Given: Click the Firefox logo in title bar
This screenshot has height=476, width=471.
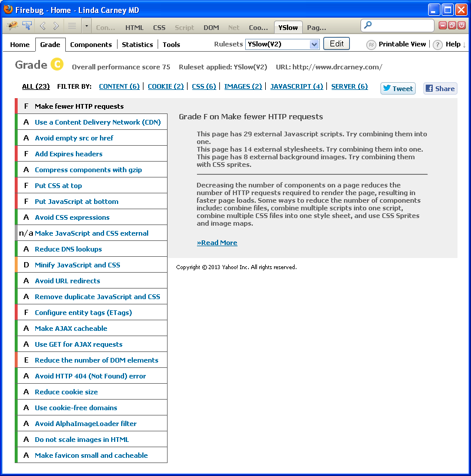Looking at the screenshot, I should pyautogui.click(x=8, y=9).
